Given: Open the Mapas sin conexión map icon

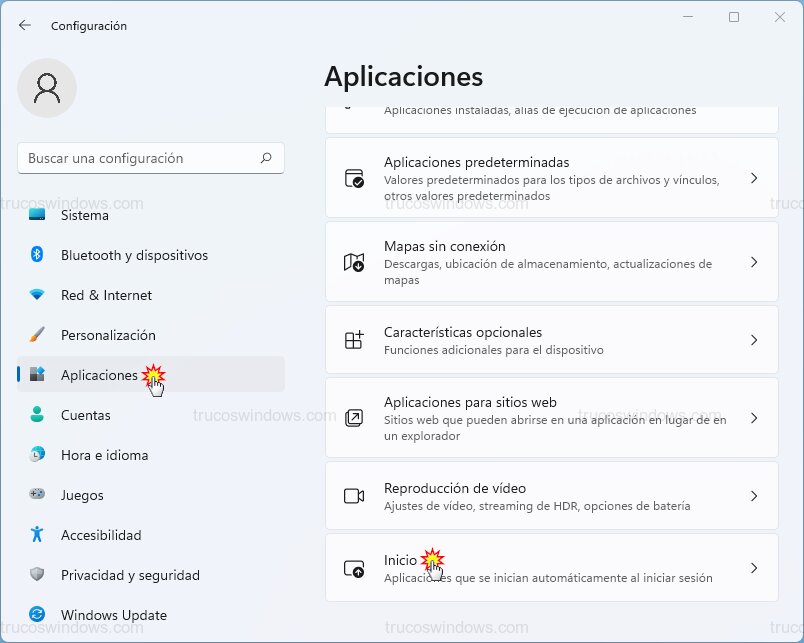Looking at the screenshot, I should pos(352,262).
